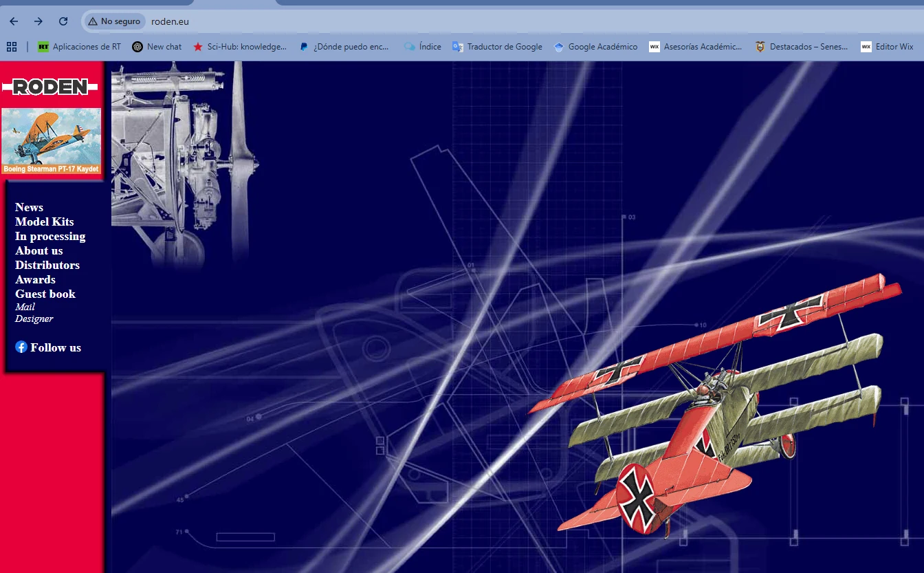This screenshot has height=573, width=924.
Task: Open the Traductor de Google bookmark
Action: 497,47
